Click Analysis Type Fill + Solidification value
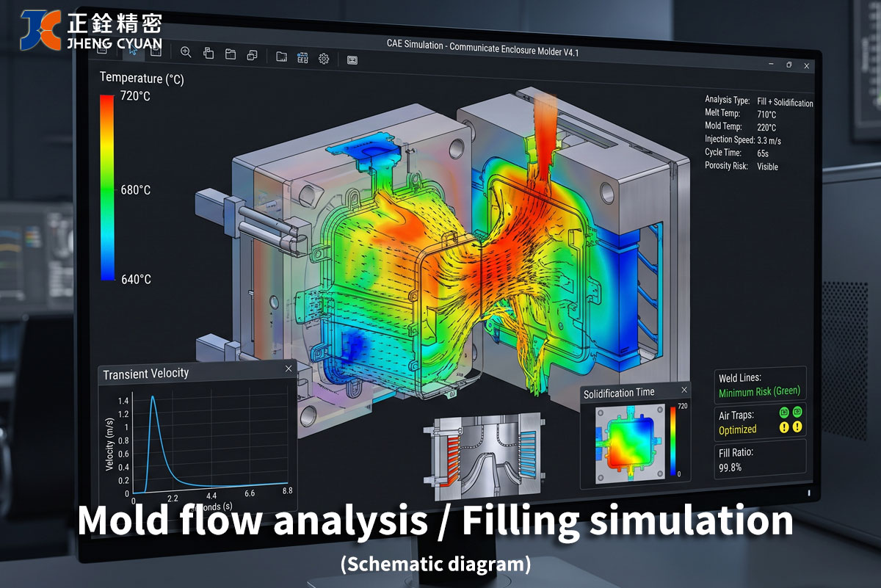 point(785,103)
